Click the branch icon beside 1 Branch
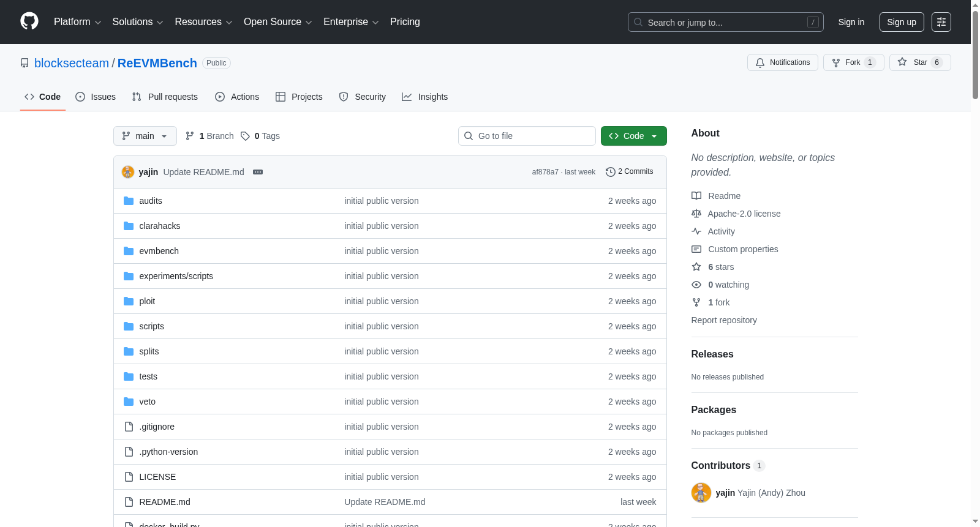The height and width of the screenshot is (527, 980). [190, 136]
